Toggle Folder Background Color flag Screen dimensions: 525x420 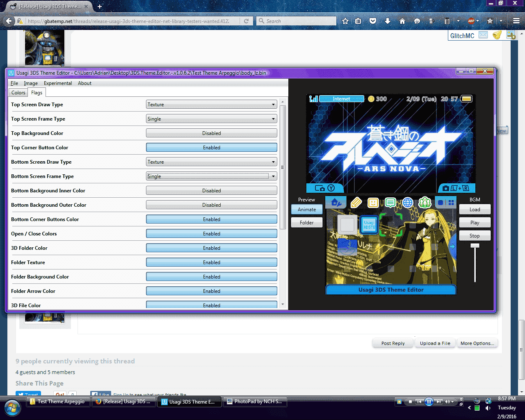[212, 277]
